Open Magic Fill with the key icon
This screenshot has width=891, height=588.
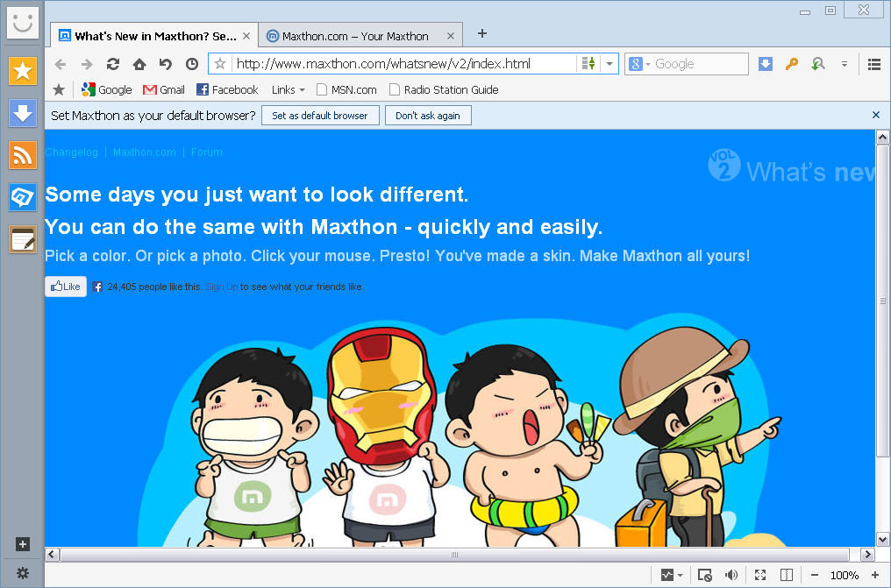pyautogui.click(x=791, y=64)
